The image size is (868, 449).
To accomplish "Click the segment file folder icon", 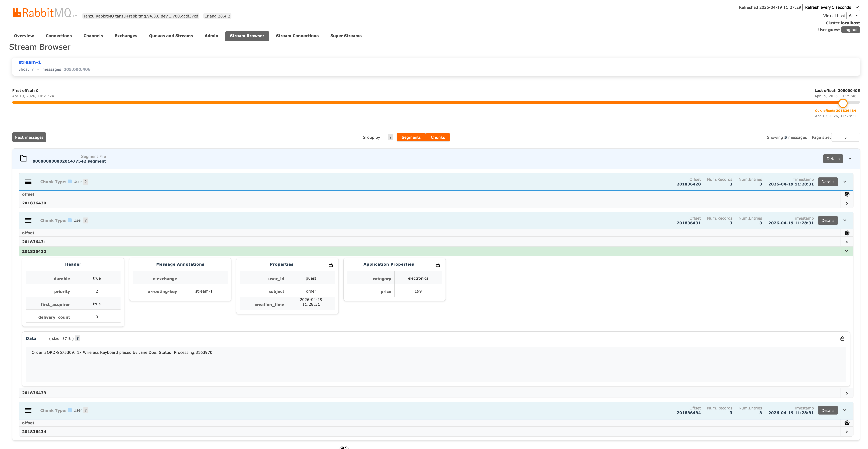I will pyautogui.click(x=24, y=158).
